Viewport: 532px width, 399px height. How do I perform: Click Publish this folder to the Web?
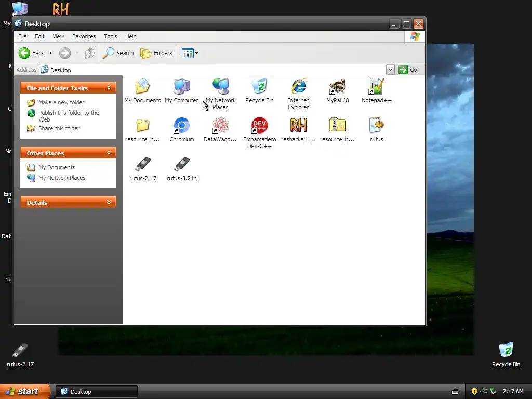coord(69,116)
